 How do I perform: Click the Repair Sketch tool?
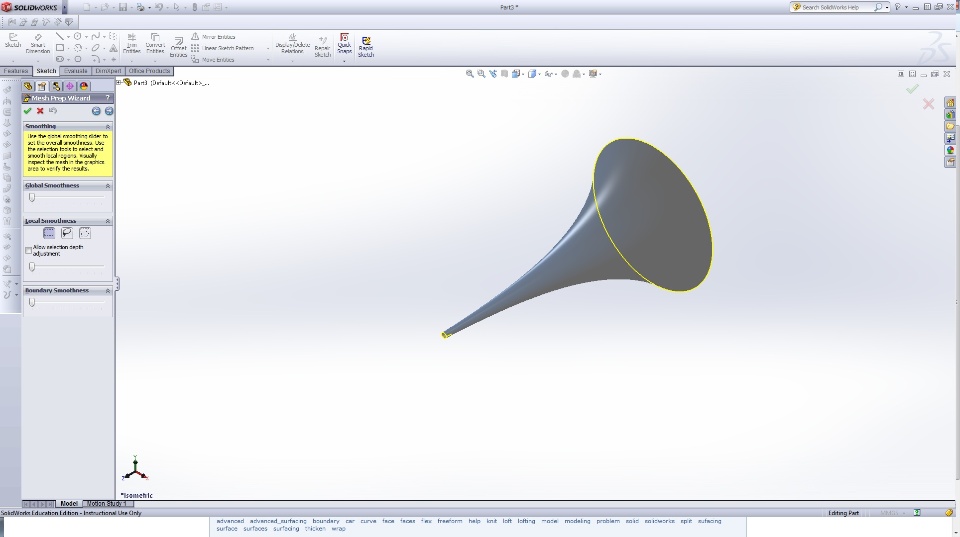pyautogui.click(x=323, y=47)
